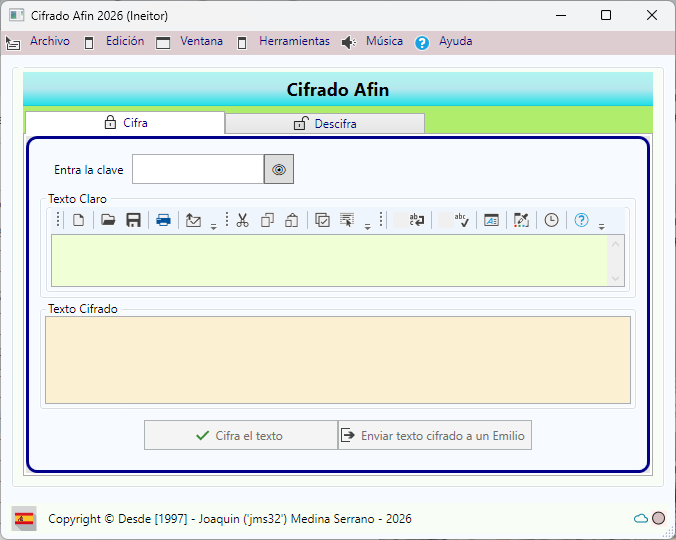Expand the overflow arrow after the send mail icon
The width and height of the screenshot is (676, 540).
[x=213, y=227]
